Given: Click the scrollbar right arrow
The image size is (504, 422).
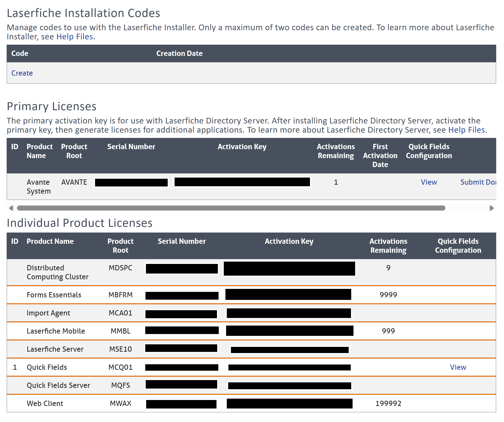Looking at the screenshot, I should point(491,208).
